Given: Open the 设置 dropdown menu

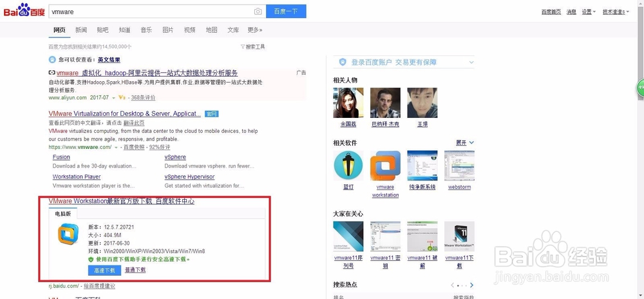Looking at the screenshot, I should [589, 12].
